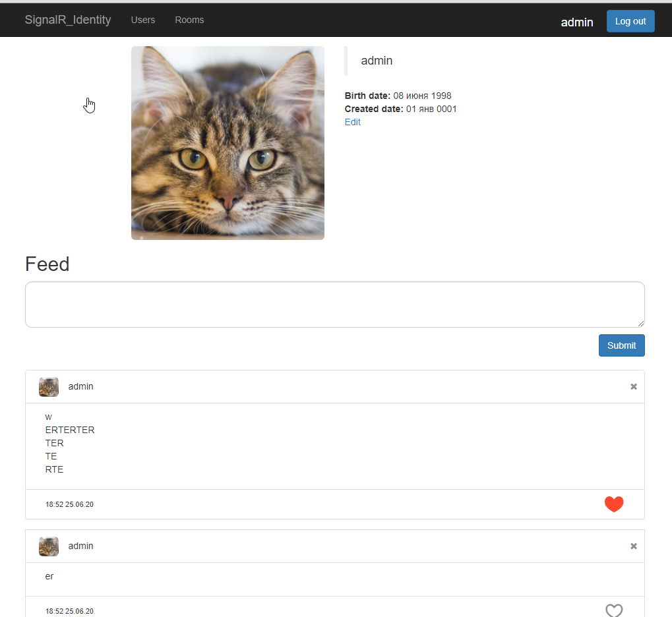Click the admin username in the navbar

pyautogui.click(x=576, y=22)
